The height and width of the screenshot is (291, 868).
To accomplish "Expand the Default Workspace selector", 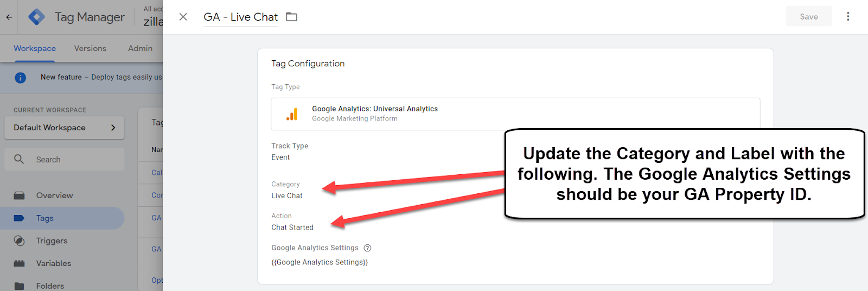I will (65, 128).
